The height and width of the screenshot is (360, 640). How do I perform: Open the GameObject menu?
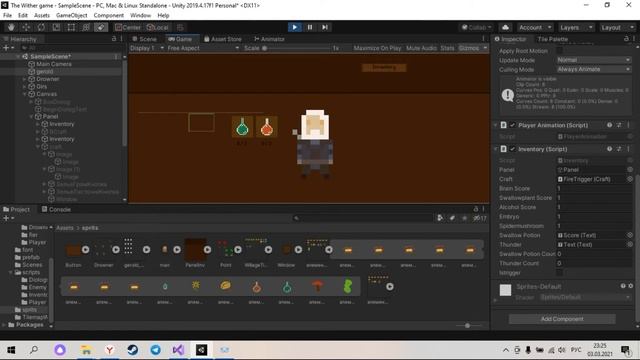pyautogui.click(x=71, y=16)
